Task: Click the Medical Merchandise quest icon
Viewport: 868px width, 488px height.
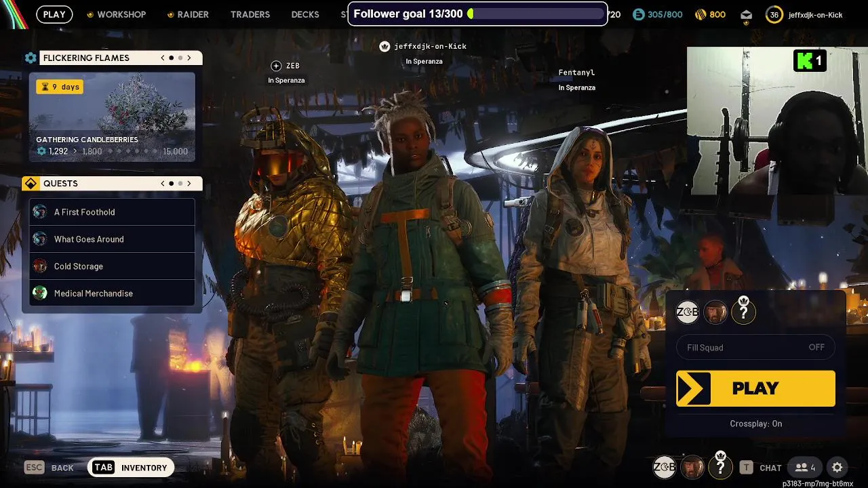Action: click(x=40, y=293)
